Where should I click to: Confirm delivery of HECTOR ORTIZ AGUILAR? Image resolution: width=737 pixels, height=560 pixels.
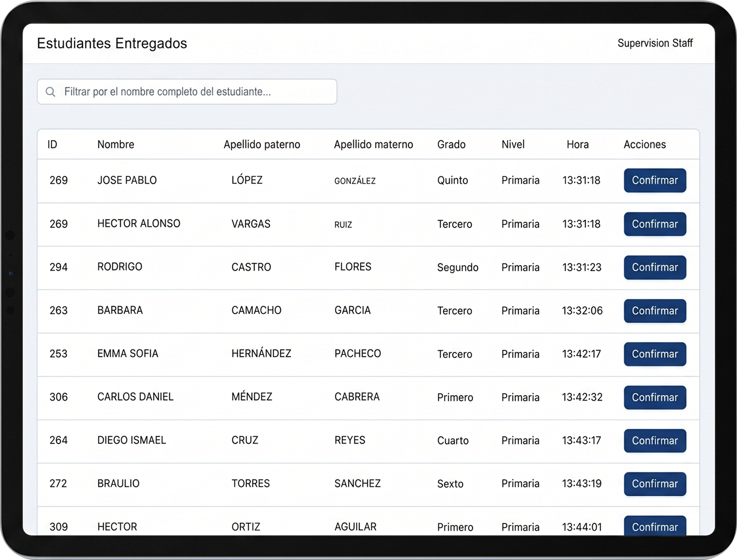(654, 526)
